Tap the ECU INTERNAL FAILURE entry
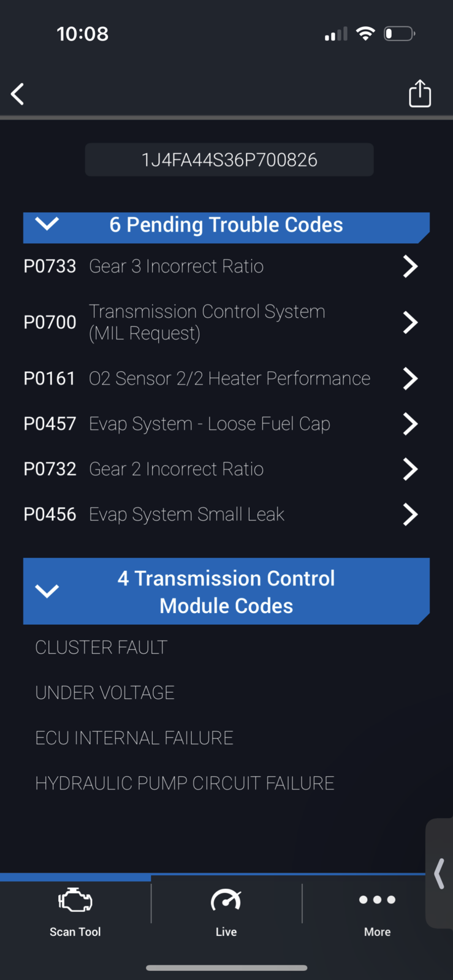This screenshot has height=980, width=453. tap(134, 738)
